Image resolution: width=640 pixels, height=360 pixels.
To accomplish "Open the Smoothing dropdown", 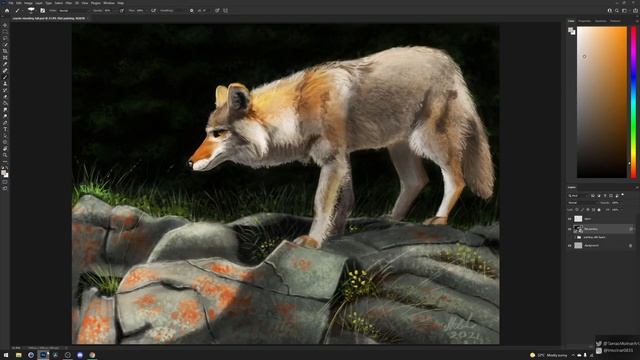I will click(179, 11).
